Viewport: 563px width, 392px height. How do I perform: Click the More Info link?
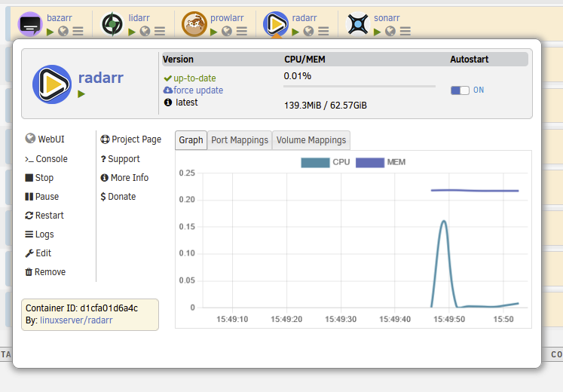(x=124, y=178)
